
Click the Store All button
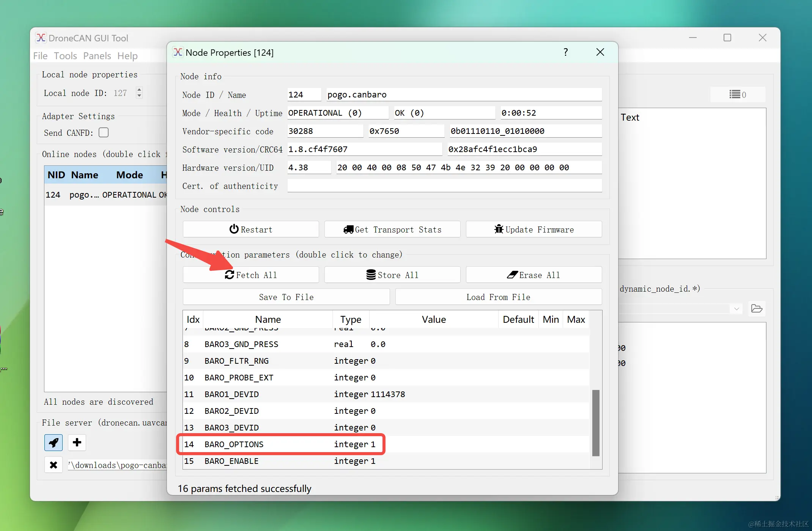[x=392, y=275]
